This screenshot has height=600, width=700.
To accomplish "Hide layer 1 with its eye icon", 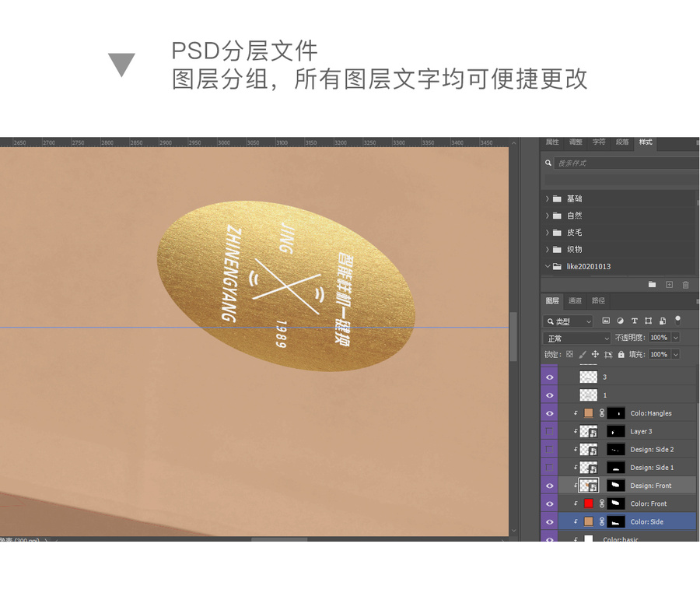I will click(x=550, y=395).
